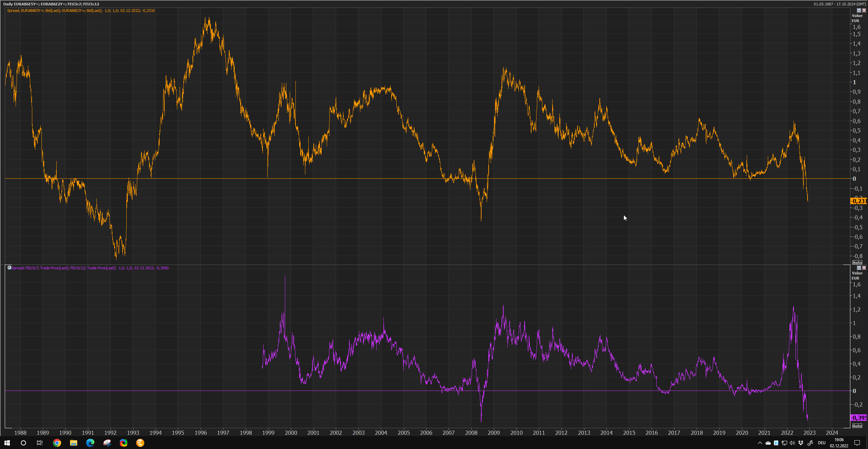Toggle Auto scaling on lower chart axis

point(857,426)
